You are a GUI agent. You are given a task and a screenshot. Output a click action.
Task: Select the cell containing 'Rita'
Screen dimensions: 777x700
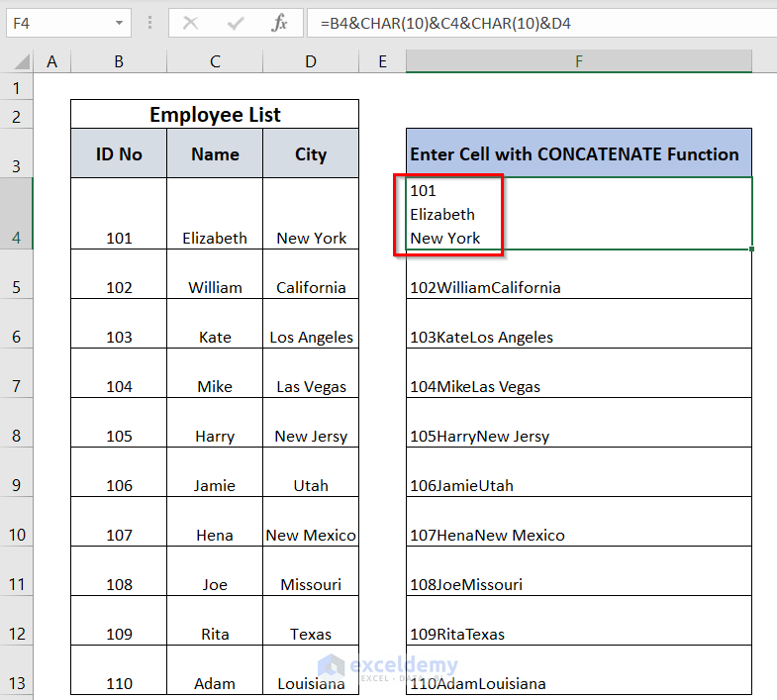tap(215, 621)
